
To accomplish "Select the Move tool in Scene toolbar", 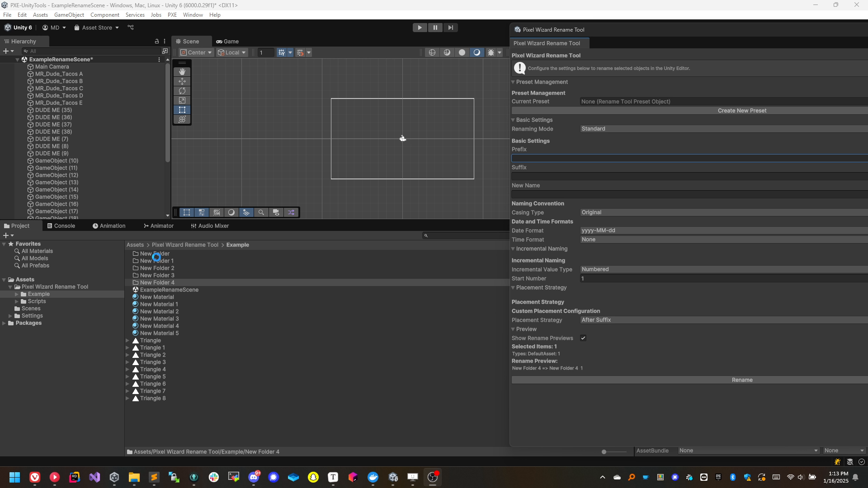I will (x=182, y=81).
